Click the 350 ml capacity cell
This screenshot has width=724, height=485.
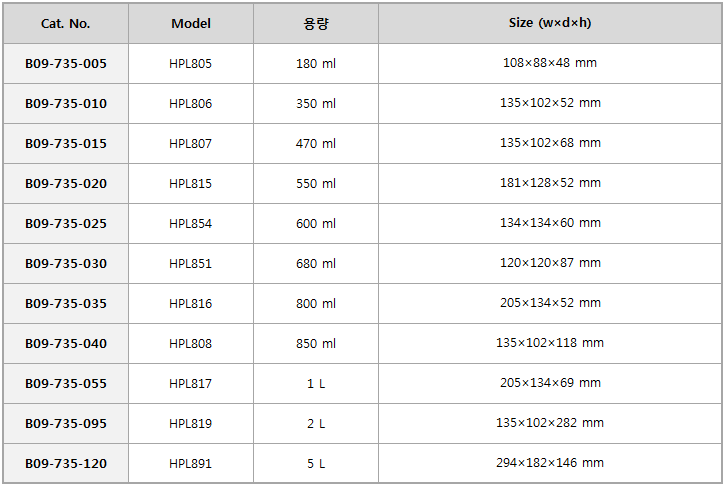click(316, 103)
